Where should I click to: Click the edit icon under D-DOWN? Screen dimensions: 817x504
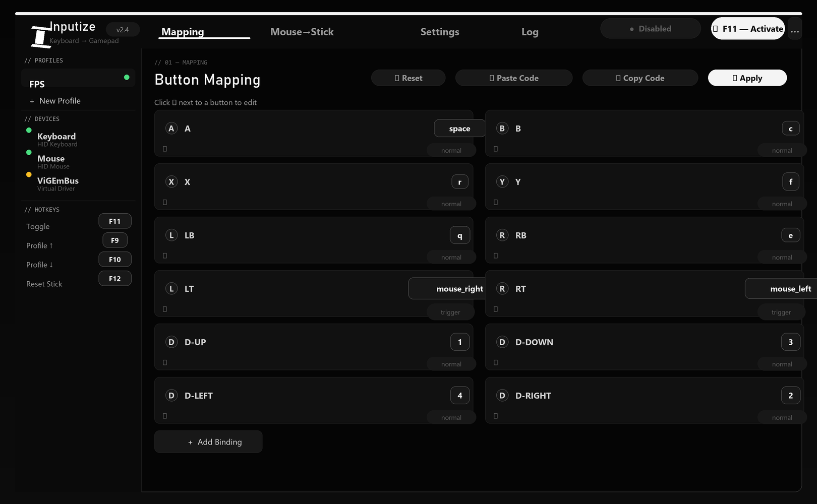point(496,362)
